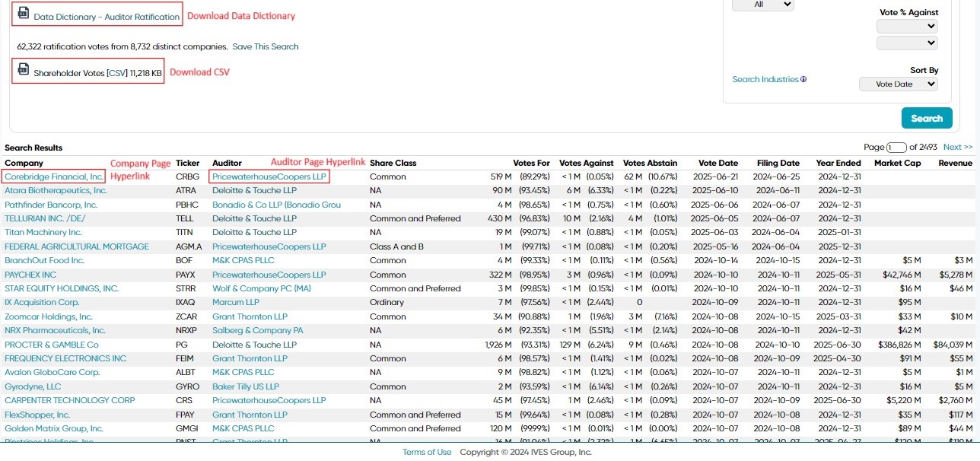Open CARPENTER TECHNOLOGY CORP company link
Viewport: 980px width, 461px height.
click(x=70, y=400)
